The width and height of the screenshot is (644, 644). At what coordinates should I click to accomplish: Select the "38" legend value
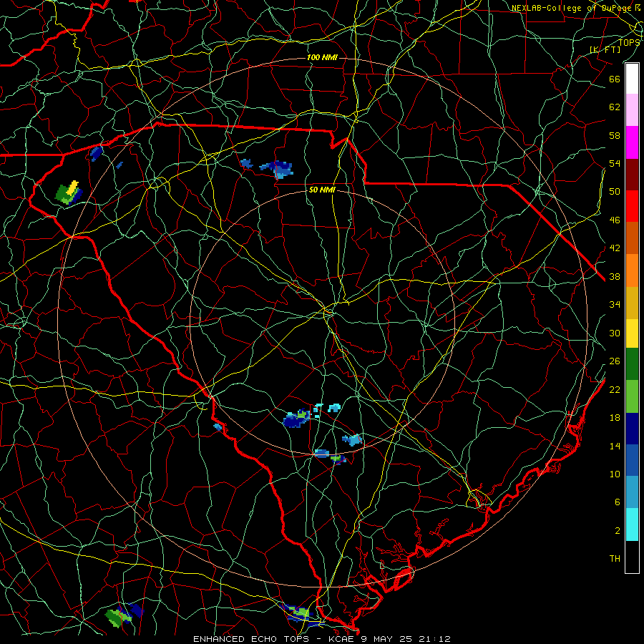[x=615, y=276]
